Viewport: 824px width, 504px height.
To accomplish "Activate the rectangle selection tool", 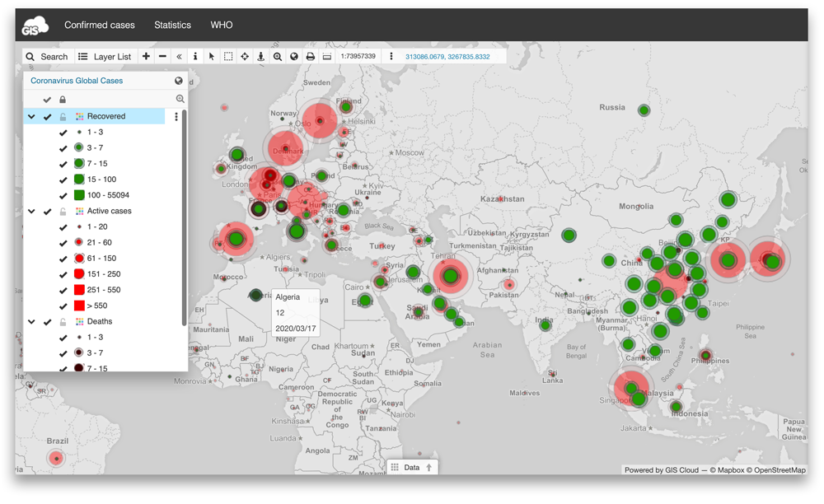I will tap(227, 56).
